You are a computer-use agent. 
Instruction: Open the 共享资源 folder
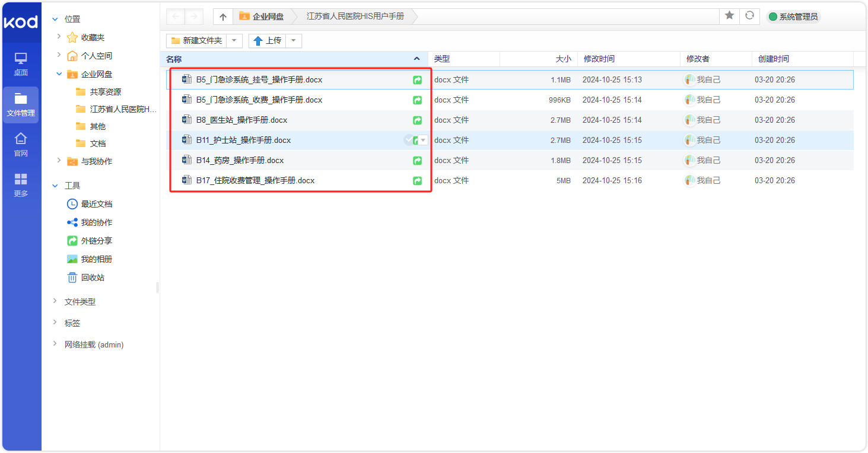point(98,92)
